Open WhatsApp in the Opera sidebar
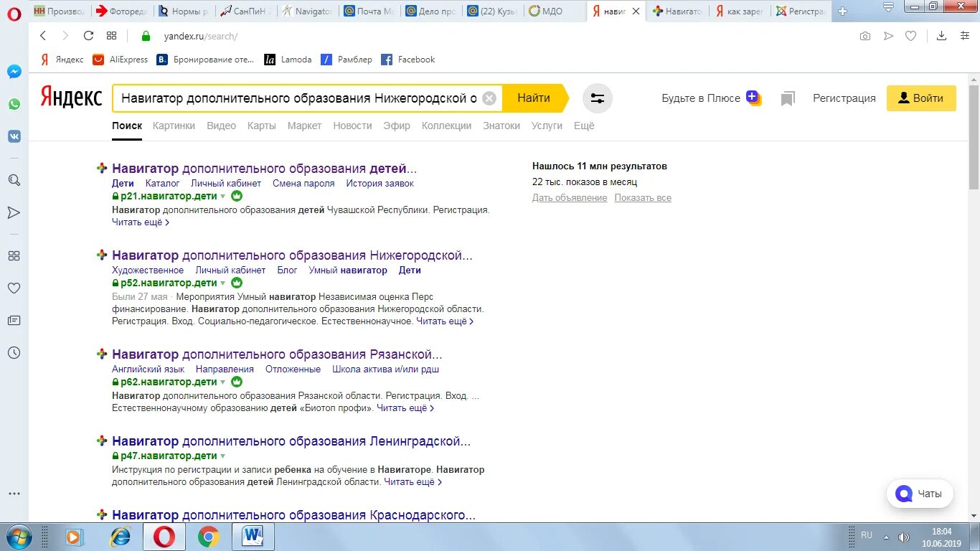Screen dimensions: 980x551 click(x=14, y=104)
